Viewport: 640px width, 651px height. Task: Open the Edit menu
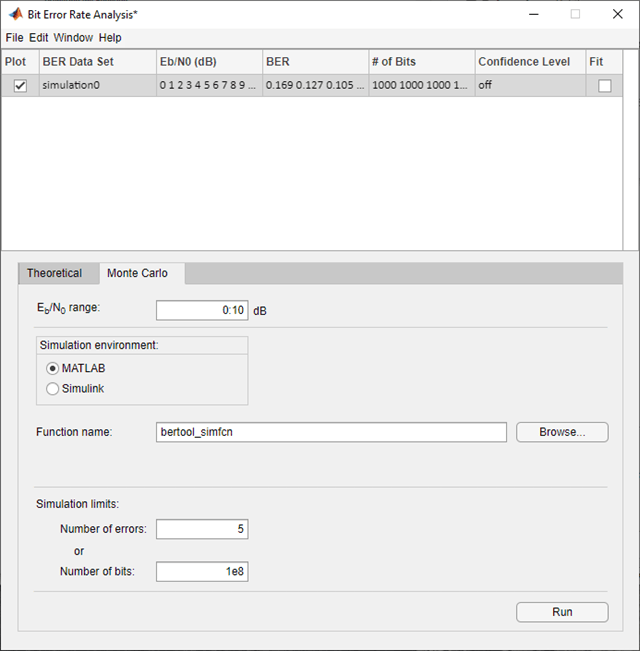click(39, 38)
